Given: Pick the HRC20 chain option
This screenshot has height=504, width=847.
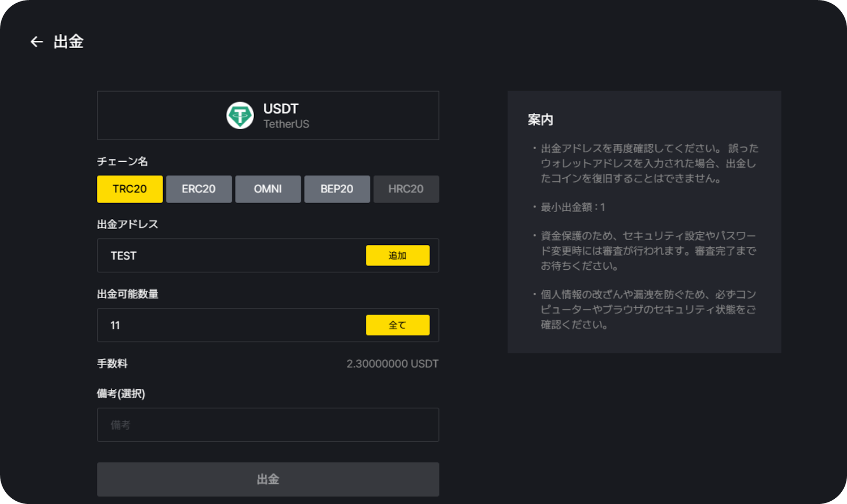Looking at the screenshot, I should (406, 189).
